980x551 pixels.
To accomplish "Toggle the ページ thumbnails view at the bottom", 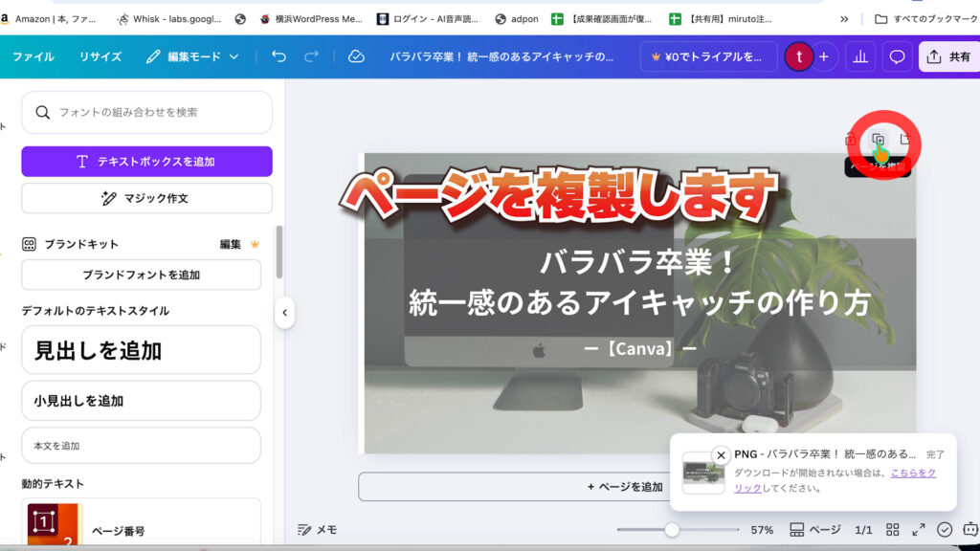I will click(815, 530).
